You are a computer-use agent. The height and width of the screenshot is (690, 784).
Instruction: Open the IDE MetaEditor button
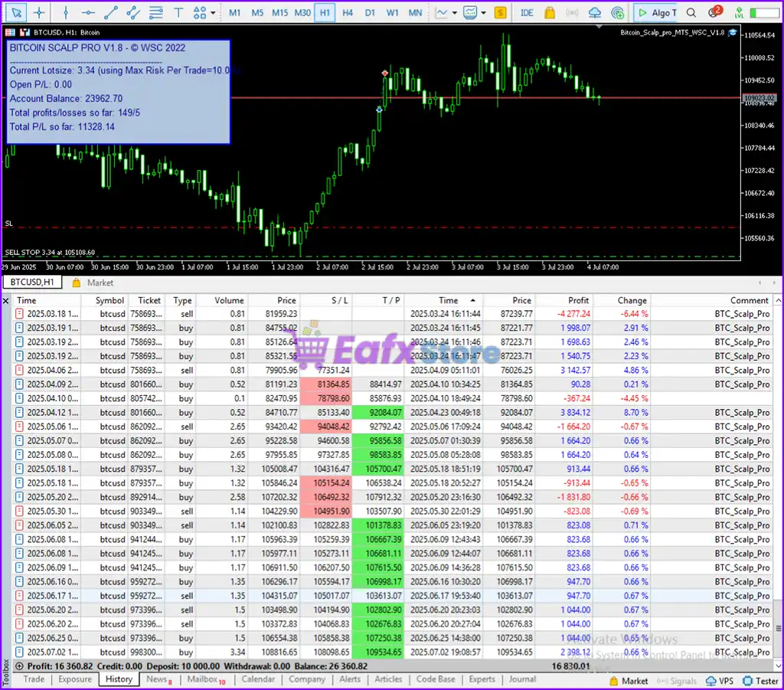[x=527, y=12]
